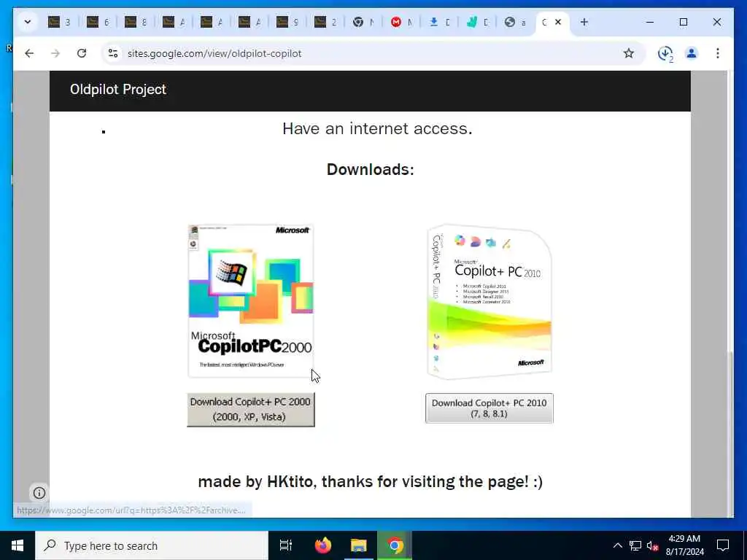Switch to the tab labeled 8

tap(136, 22)
